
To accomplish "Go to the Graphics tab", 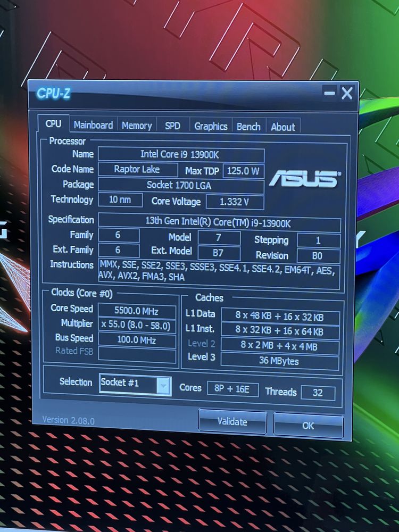I will tap(211, 127).
